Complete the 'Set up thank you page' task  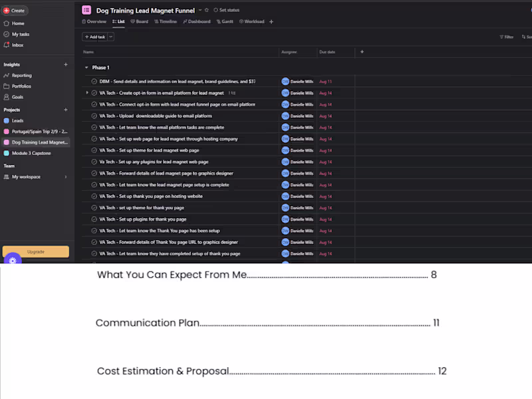pyautogui.click(x=93, y=196)
